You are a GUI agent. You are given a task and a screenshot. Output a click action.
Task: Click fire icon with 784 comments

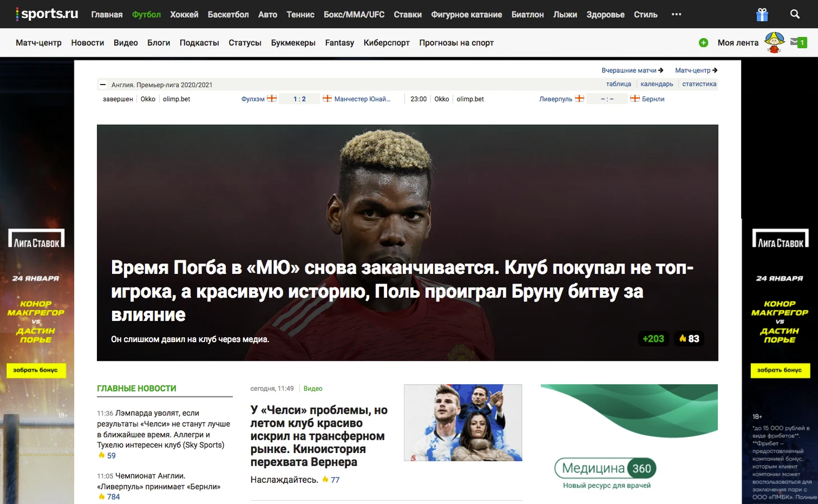point(101,496)
